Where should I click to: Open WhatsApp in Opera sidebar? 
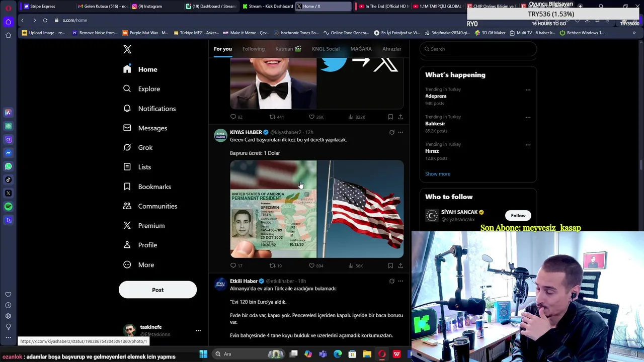point(8,166)
